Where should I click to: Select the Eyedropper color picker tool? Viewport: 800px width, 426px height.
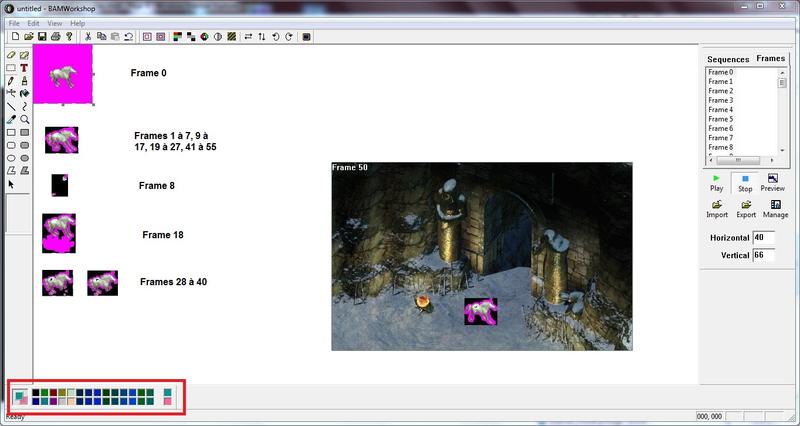tap(11, 119)
